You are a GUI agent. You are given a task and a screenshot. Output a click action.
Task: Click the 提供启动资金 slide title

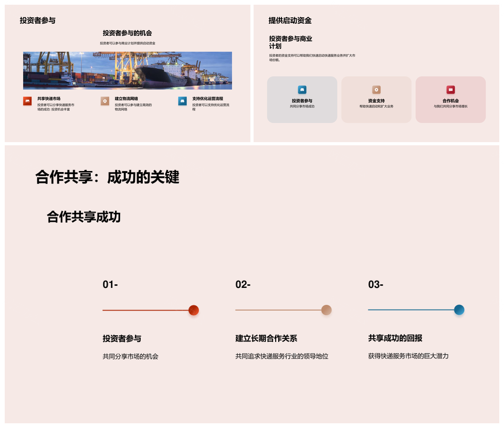(290, 20)
